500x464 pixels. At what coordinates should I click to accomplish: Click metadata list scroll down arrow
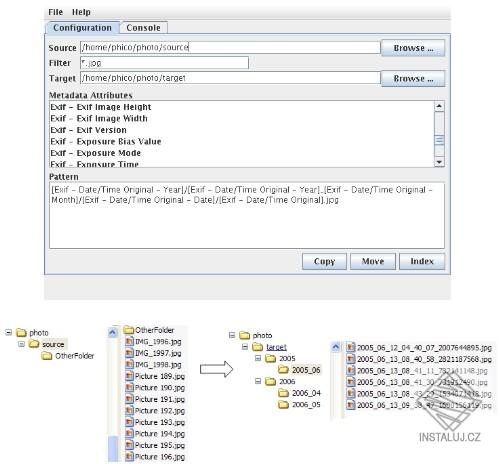439,162
